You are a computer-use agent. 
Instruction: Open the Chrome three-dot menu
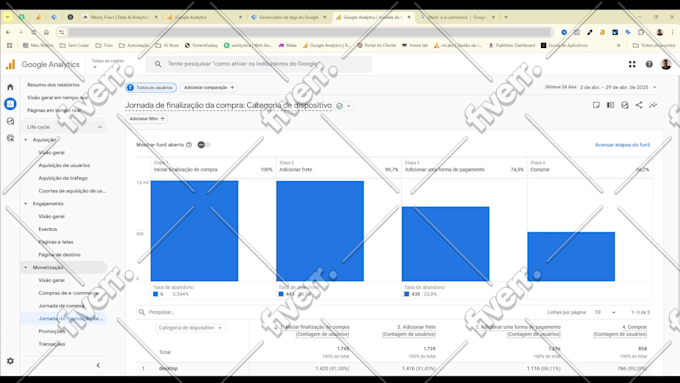(x=672, y=32)
